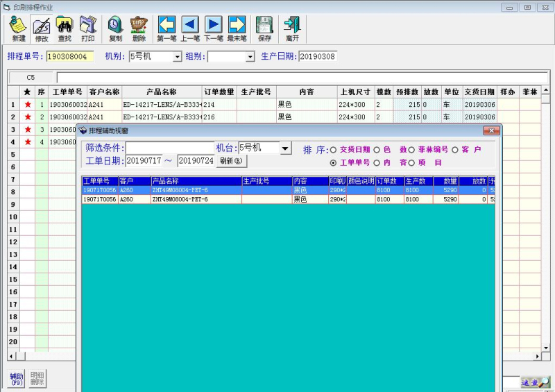Click the 复制 (Copy) toolbar icon
Image resolution: width=555 pixels, height=392 pixels.
click(x=115, y=29)
